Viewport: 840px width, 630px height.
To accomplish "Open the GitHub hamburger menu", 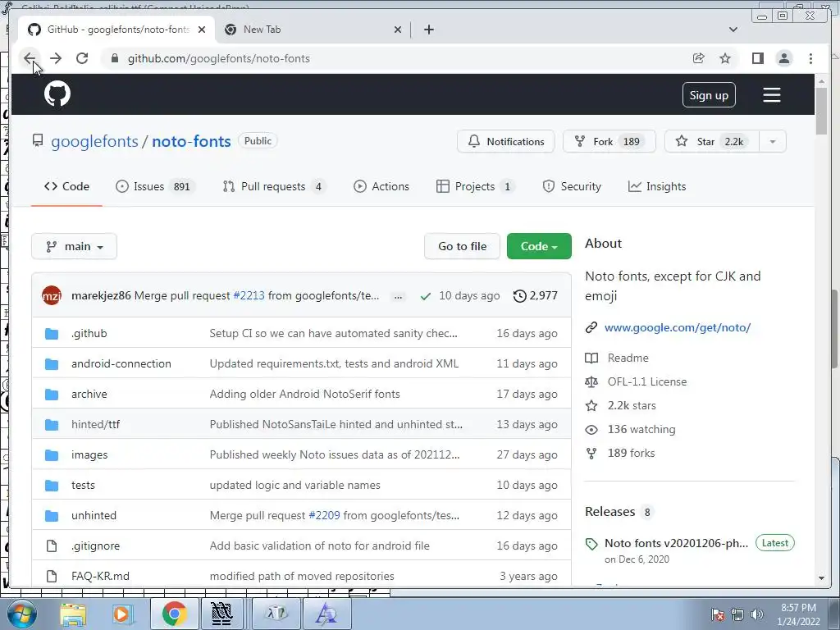I will 771,95.
